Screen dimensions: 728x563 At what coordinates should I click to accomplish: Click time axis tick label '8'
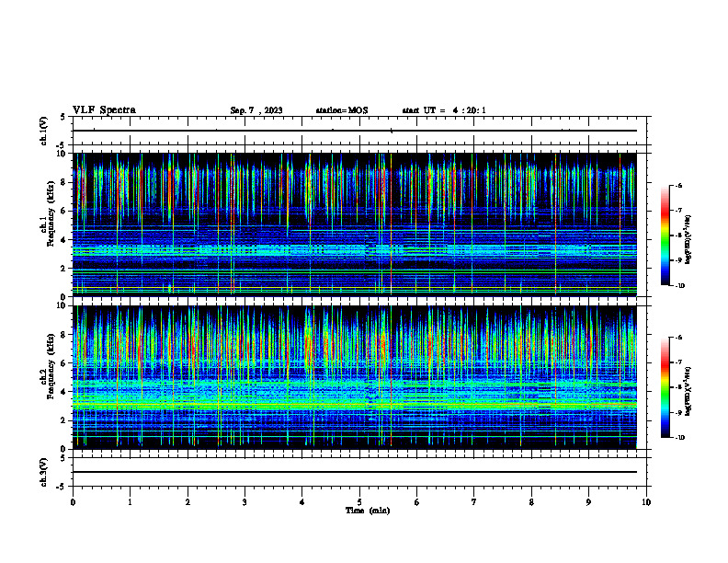pyautogui.click(x=531, y=502)
